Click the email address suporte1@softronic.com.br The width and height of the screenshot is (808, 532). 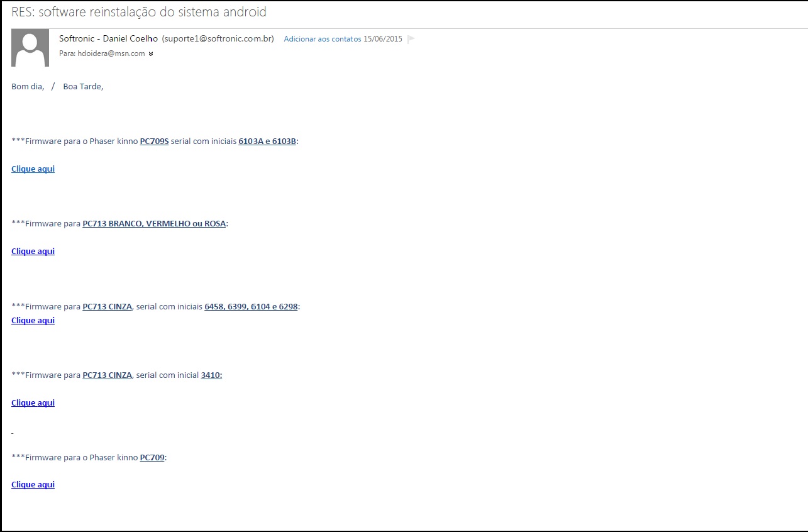(218, 39)
